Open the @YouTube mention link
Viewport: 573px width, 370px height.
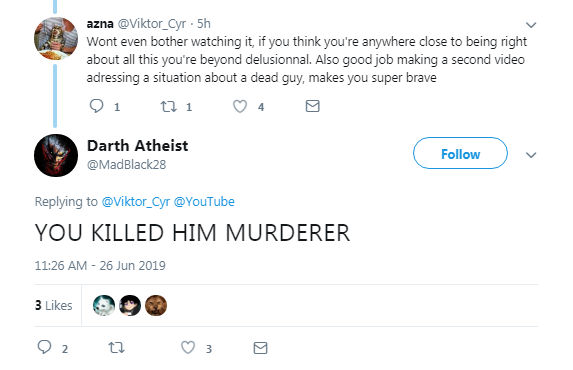coord(204,202)
